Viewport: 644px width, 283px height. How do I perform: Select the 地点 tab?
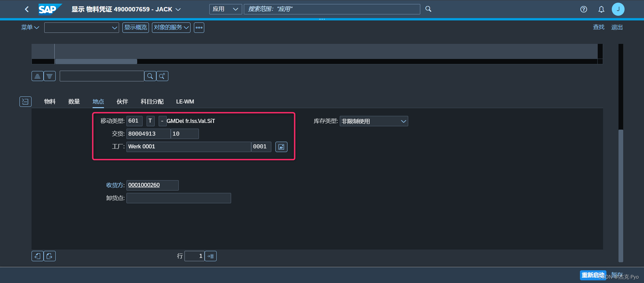(98, 101)
